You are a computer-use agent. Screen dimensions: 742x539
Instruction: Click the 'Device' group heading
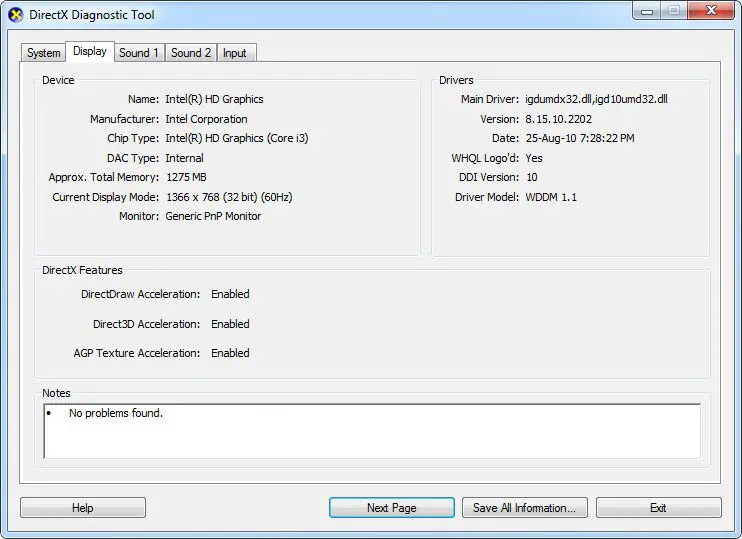(x=58, y=80)
